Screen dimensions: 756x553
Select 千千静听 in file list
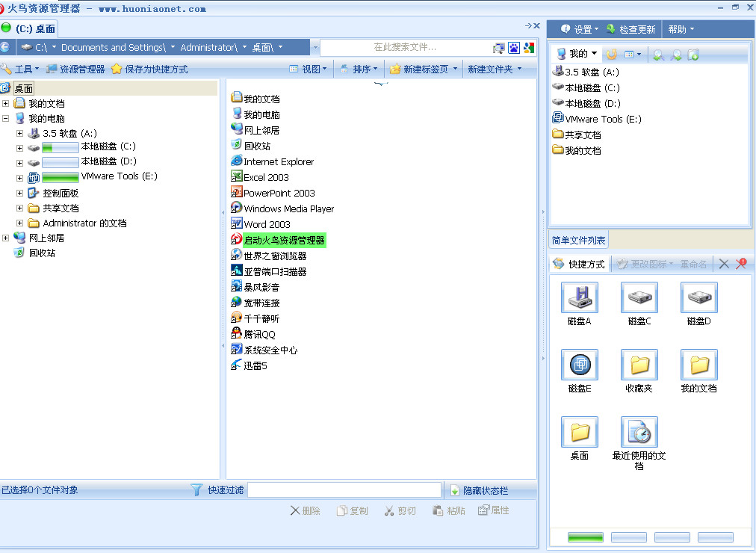(x=255, y=318)
